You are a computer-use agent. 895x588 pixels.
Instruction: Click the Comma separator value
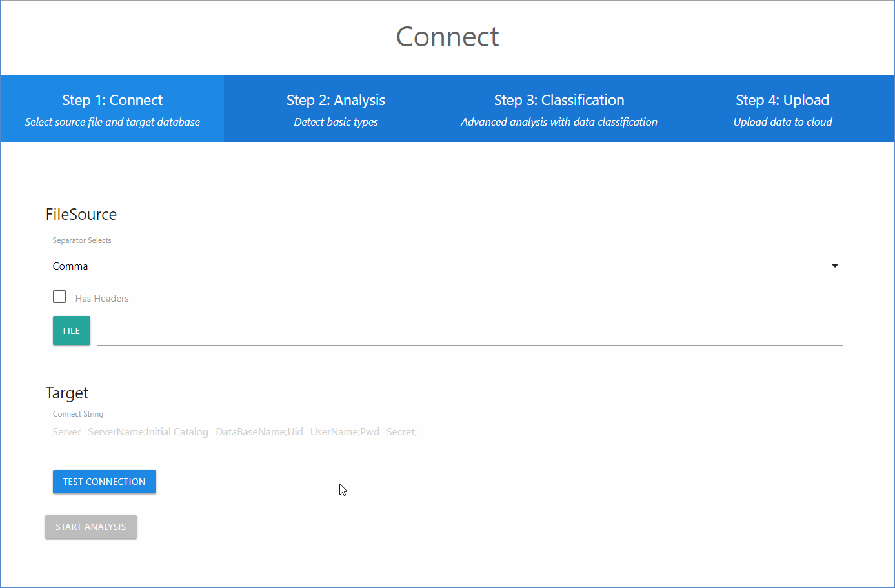click(x=70, y=266)
